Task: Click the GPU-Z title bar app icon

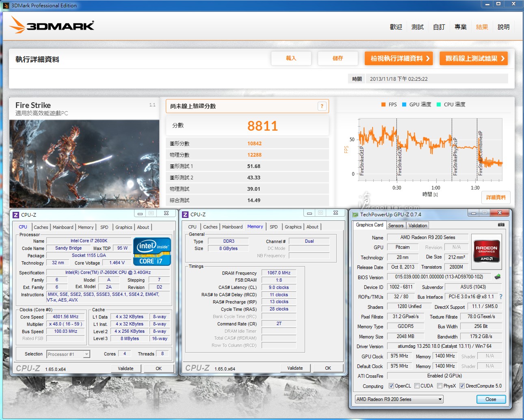Action: [355, 214]
